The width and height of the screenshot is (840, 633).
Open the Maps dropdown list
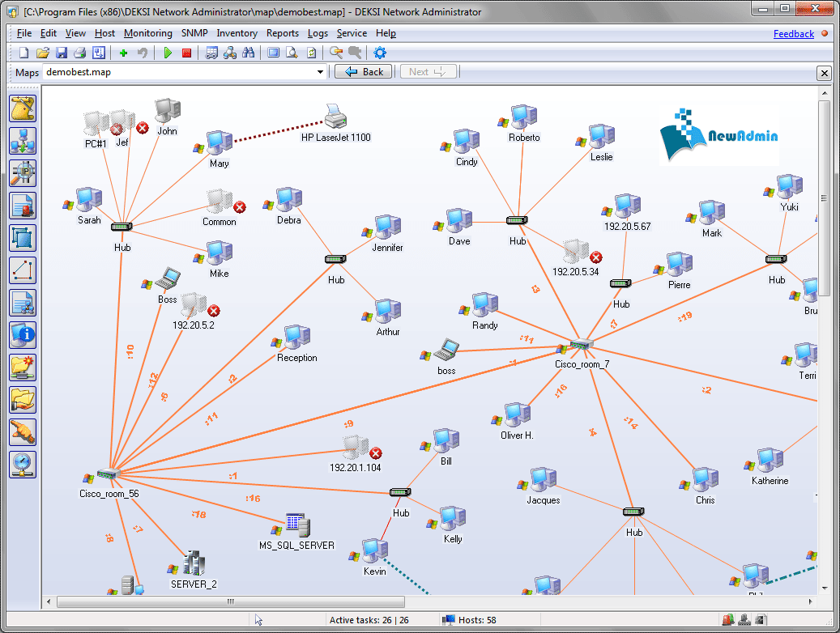(x=321, y=72)
